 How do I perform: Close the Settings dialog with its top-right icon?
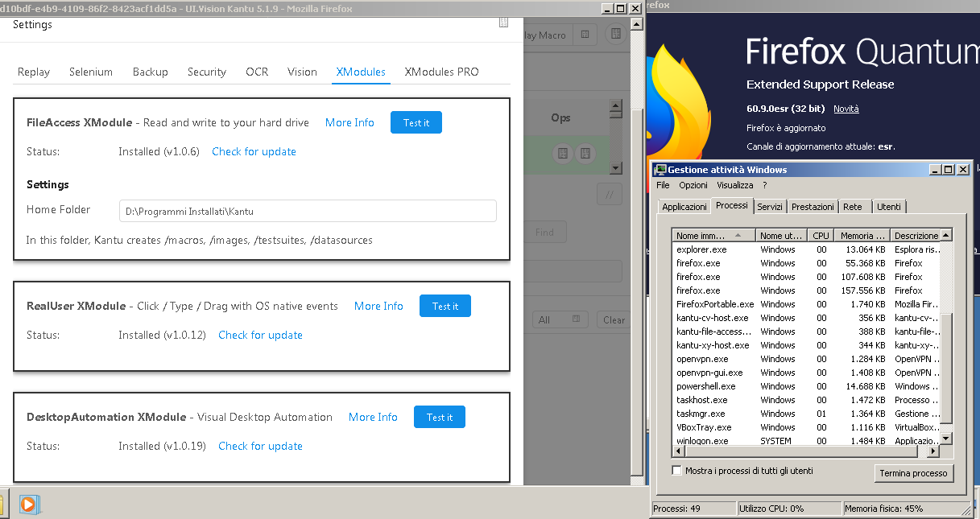pyautogui.click(x=503, y=23)
